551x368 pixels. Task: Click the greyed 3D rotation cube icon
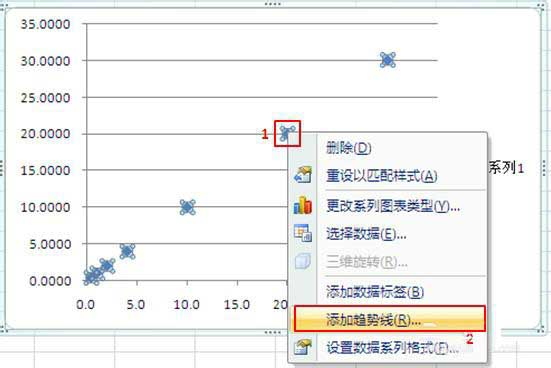tap(303, 262)
